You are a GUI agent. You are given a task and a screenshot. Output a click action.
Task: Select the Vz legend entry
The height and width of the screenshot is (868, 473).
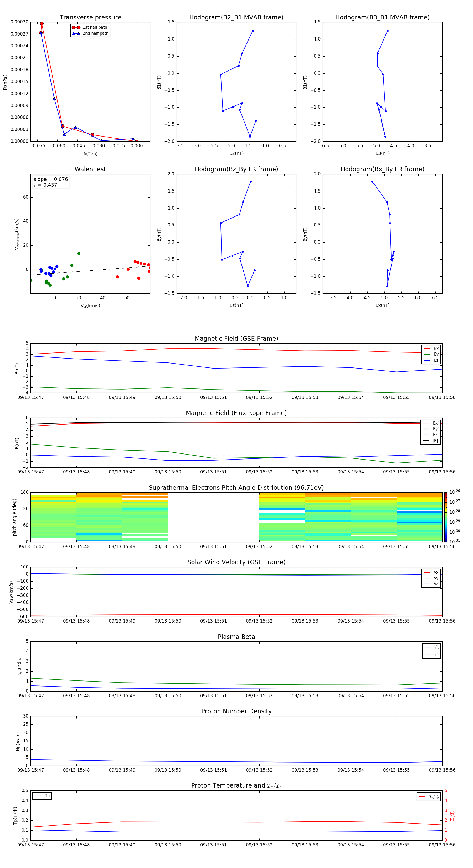431,584
